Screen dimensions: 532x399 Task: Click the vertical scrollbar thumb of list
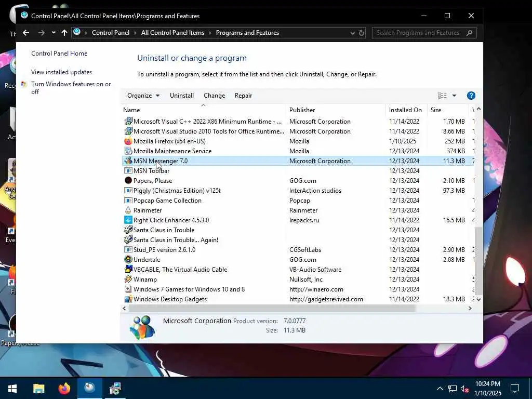point(478,261)
